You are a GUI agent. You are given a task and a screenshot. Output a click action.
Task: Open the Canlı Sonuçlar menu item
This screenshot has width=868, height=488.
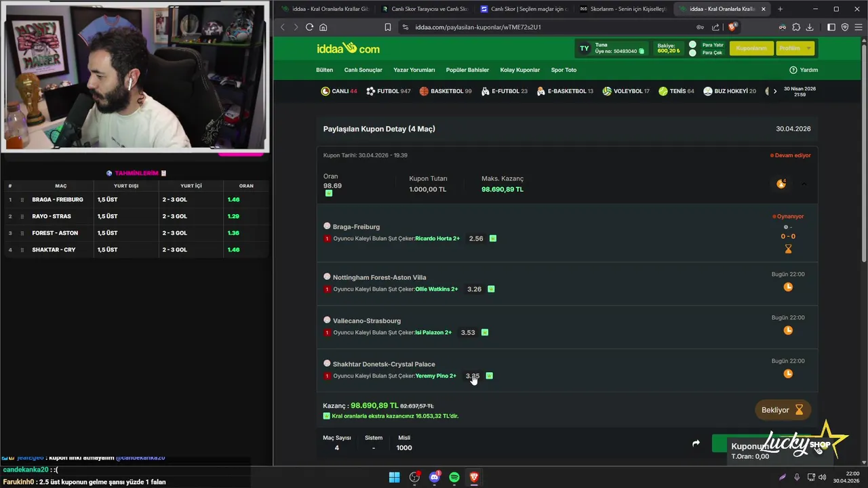[x=363, y=70]
